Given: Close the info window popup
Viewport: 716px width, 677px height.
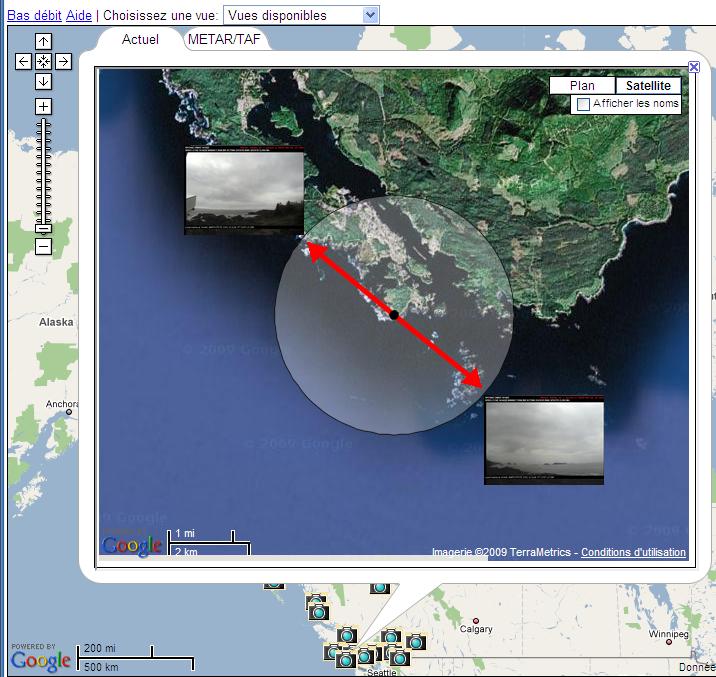Looking at the screenshot, I should point(694,67).
